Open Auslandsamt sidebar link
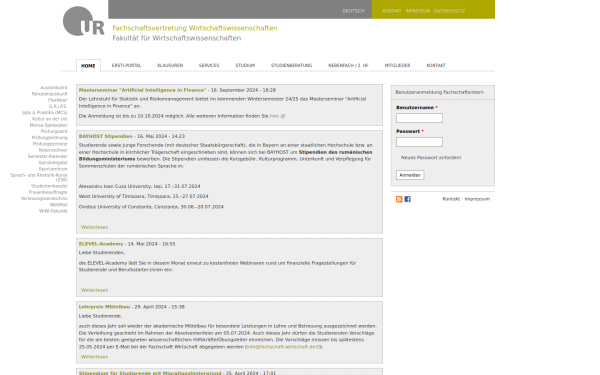 point(54,88)
